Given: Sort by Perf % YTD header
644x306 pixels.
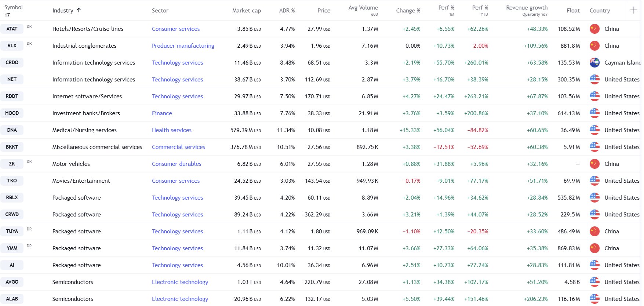Looking at the screenshot, I should pos(480,10).
